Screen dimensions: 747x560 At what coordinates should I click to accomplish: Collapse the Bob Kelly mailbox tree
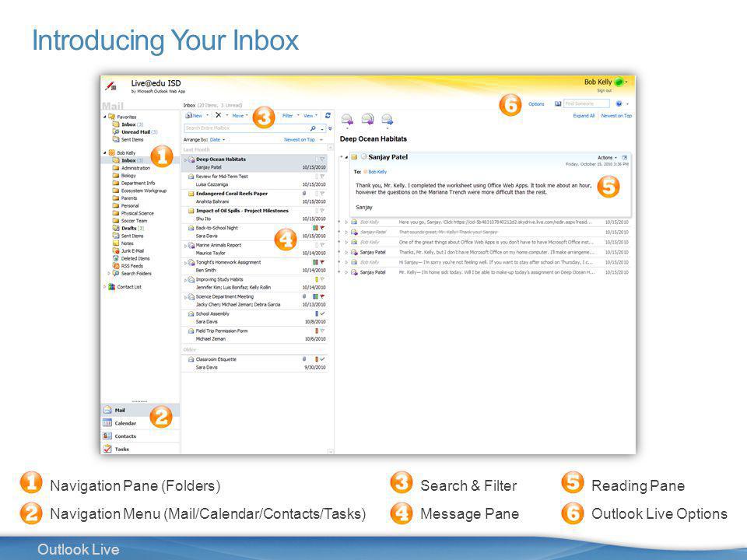[105, 153]
